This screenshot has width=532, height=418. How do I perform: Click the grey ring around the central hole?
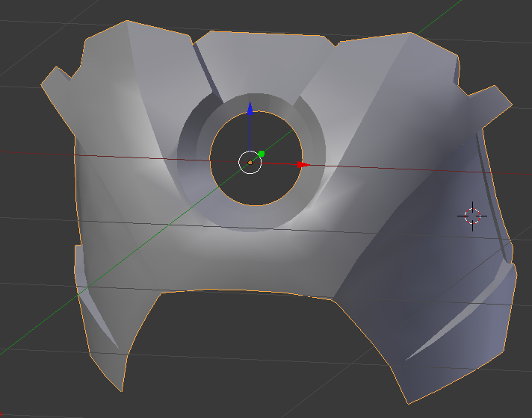pyautogui.click(x=251, y=162)
